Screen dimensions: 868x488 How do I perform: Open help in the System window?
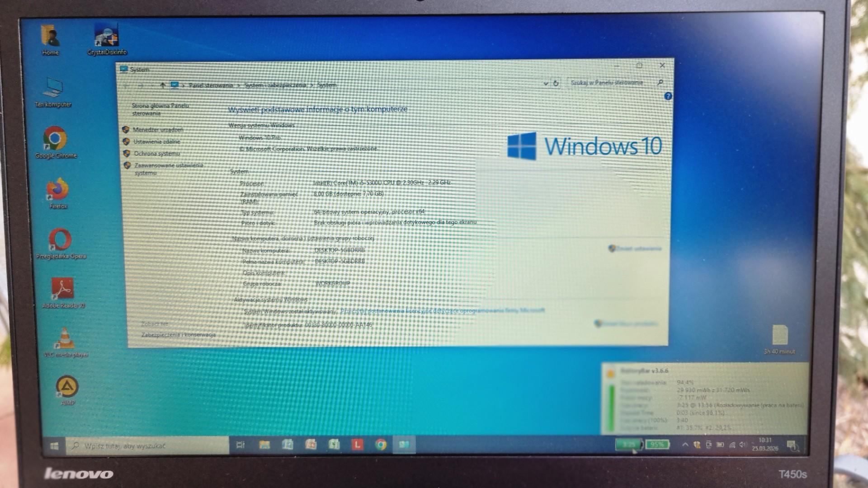point(668,96)
